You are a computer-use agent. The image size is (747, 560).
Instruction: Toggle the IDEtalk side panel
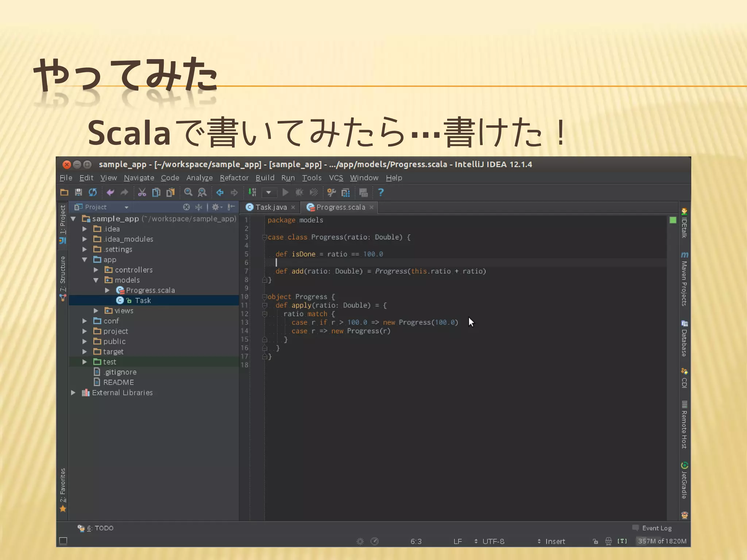(685, 223)
